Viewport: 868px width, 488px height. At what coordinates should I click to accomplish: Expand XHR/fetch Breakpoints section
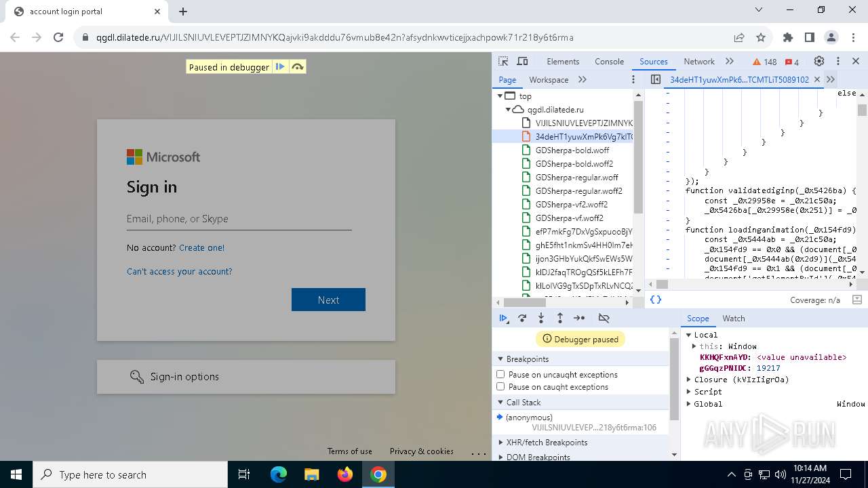tap(500, 442)
